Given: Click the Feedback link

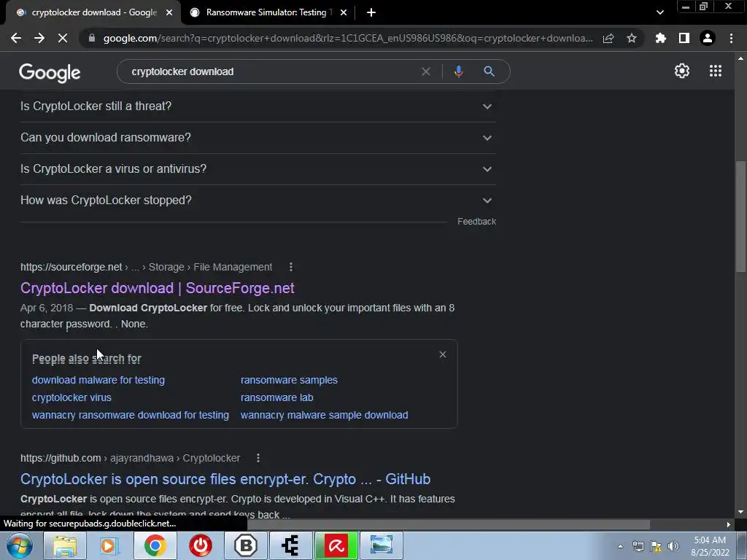Looking at the screenshot, I should click(476, 222).
